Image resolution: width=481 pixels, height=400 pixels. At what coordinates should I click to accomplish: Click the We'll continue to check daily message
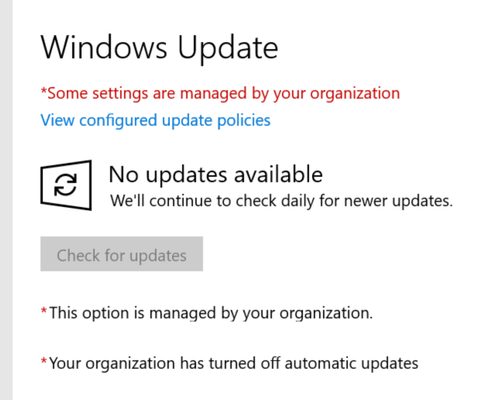(x=281, y=201)
